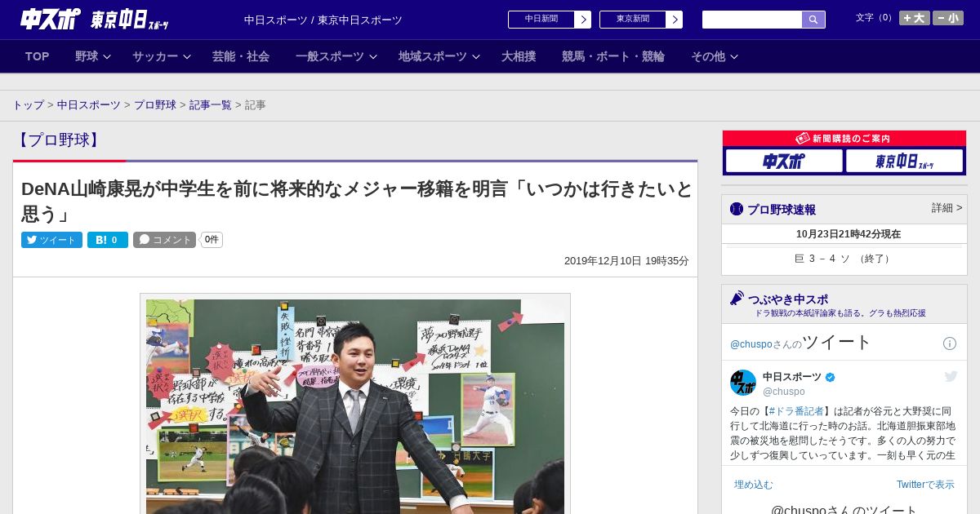
Task: Click 中日スポーツ Twitter profile avatar
Action: 743,383
